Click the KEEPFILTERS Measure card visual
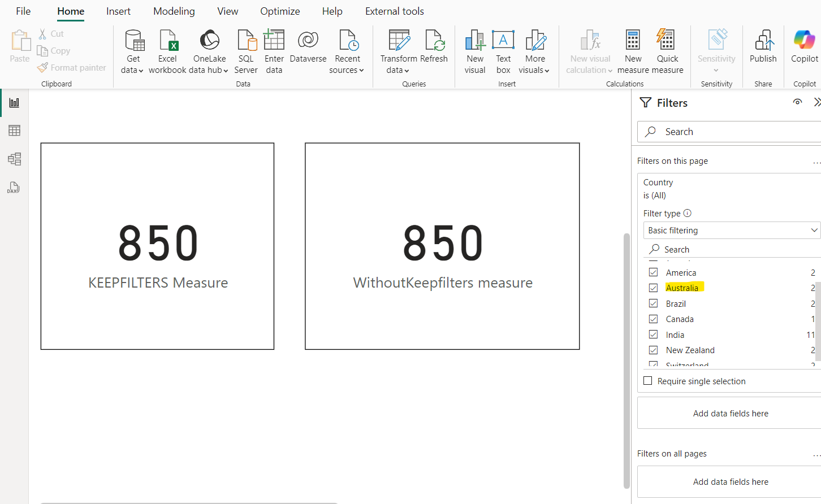 point(157,246)
